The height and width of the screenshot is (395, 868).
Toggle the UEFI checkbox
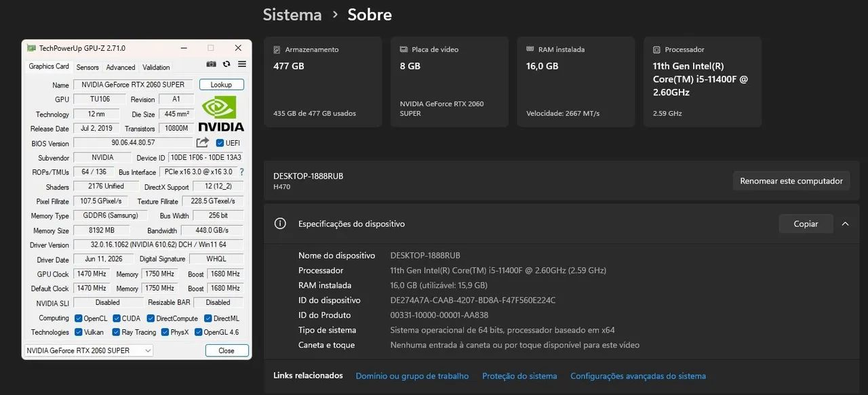tap(220, 143)
